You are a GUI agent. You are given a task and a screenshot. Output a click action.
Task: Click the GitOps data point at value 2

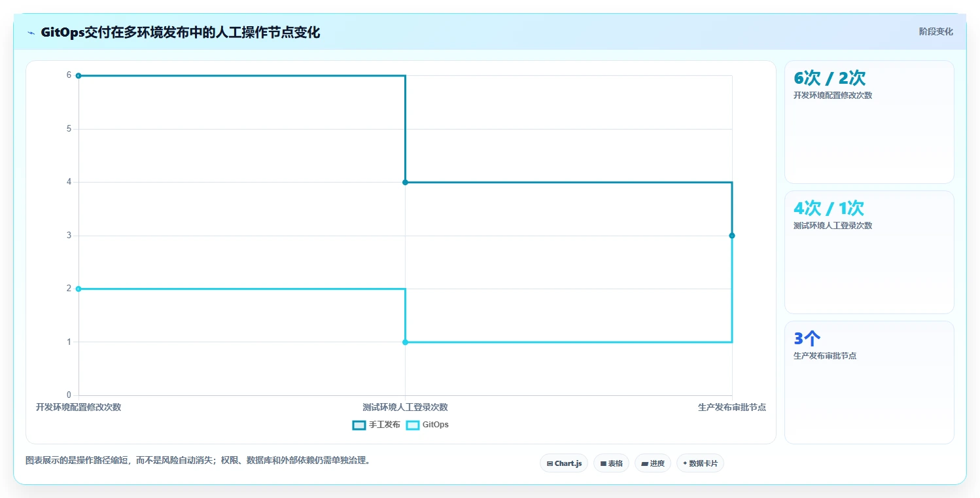pos(79,289)
